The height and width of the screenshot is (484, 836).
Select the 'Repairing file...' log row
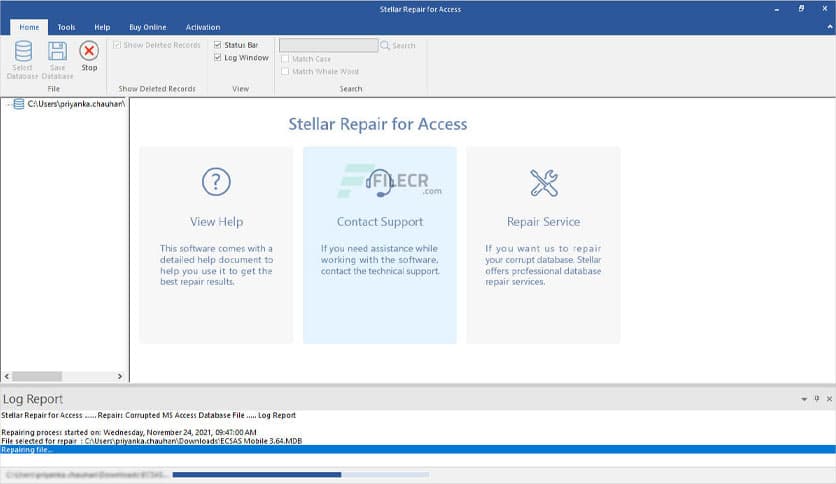pyautogui.click(x=418, y=449)
